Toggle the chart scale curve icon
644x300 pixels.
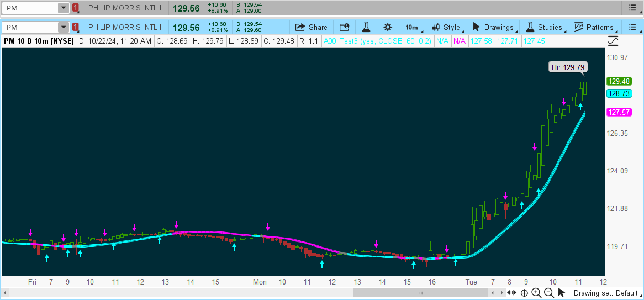coord(613,41)
